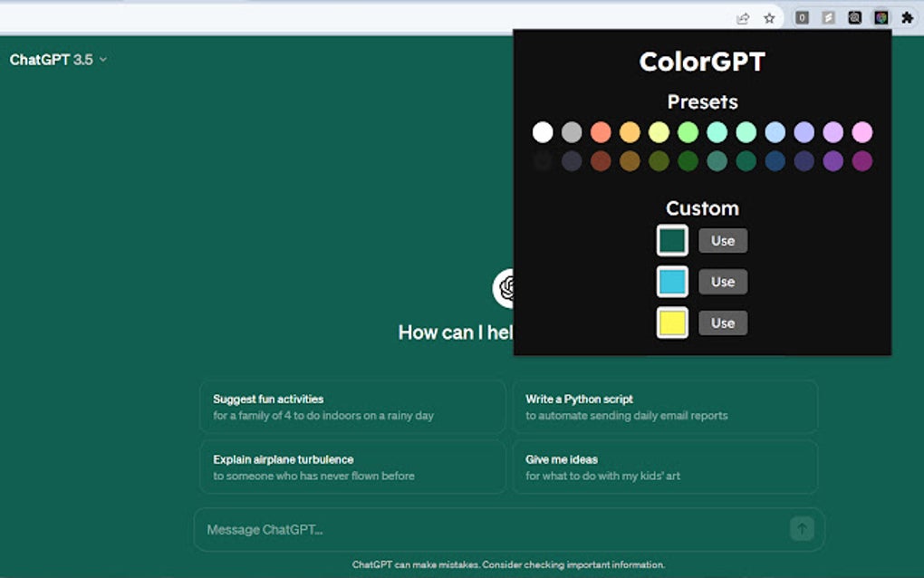Choose the Suggest fun activities prompt
Image resolution: width=924 pixels, height=578 pixels.
click(x=352, y=407)
